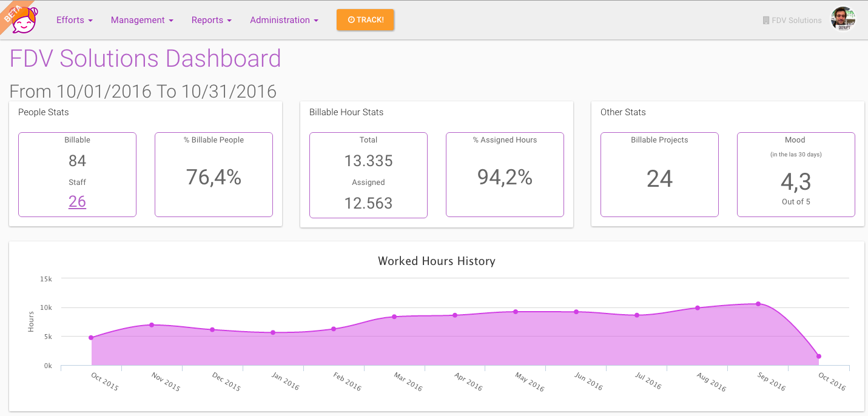This screenshot has height=416, width=868.
Task: Select the 94,2% assigned hours figure
Action: pyautogui.click(x=505, y=177)
